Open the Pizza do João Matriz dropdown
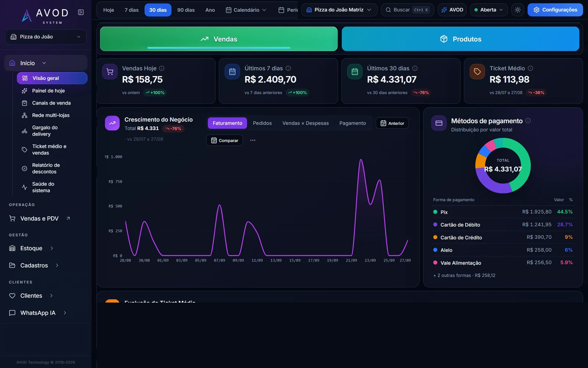588x368 pixels. (339, 10)
